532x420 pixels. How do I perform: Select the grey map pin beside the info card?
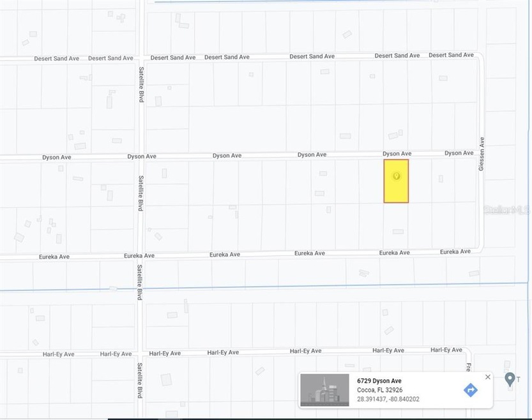pyautogui.click(x=510, y=379)
